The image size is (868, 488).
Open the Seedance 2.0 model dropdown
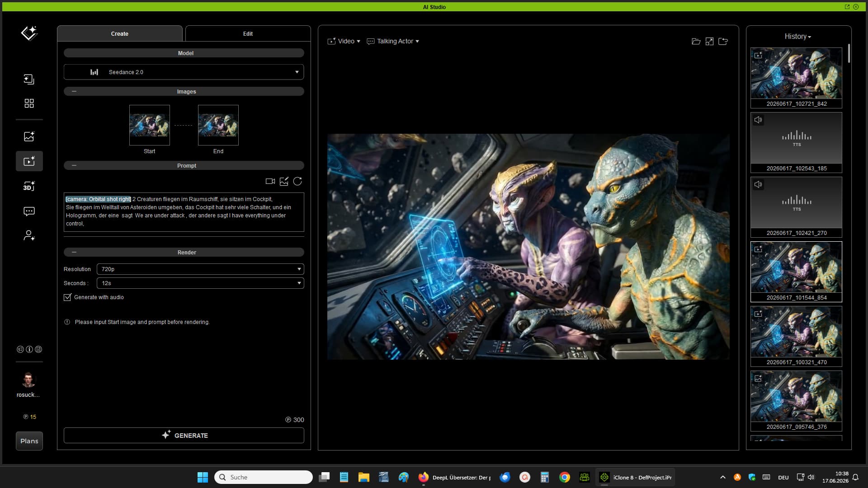click(x=184, y=72)
